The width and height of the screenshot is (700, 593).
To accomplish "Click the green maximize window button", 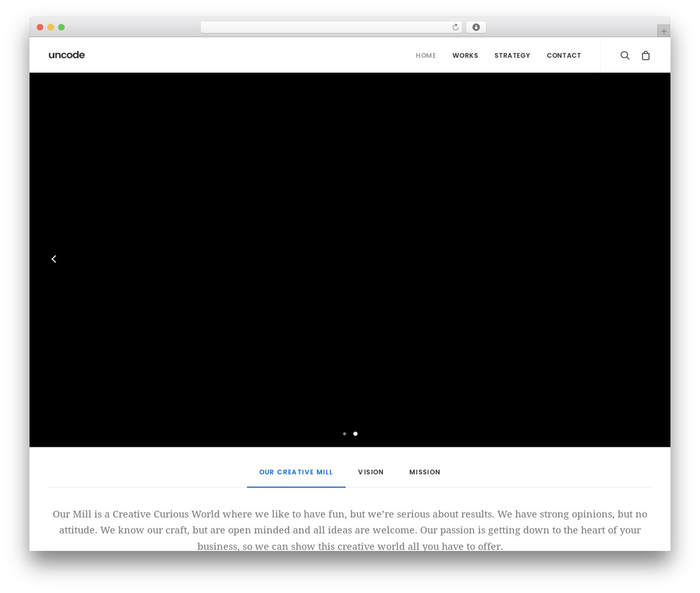I will (x=61, y=27).
